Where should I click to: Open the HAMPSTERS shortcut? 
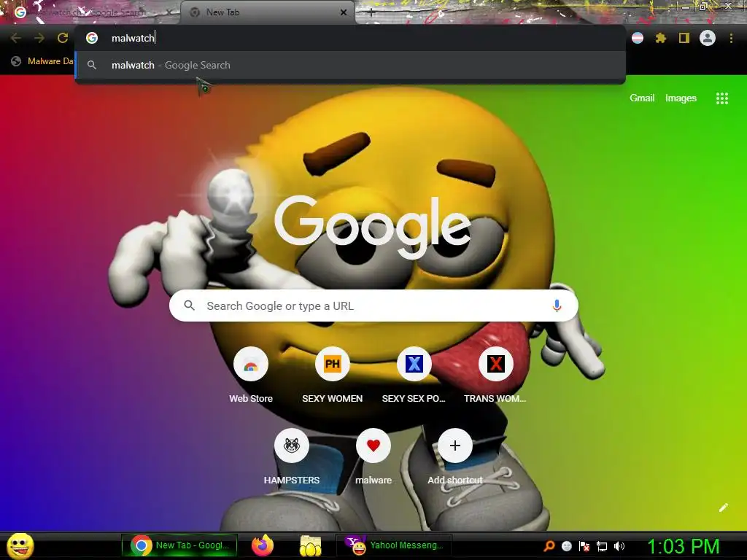[x=292, y=456]
